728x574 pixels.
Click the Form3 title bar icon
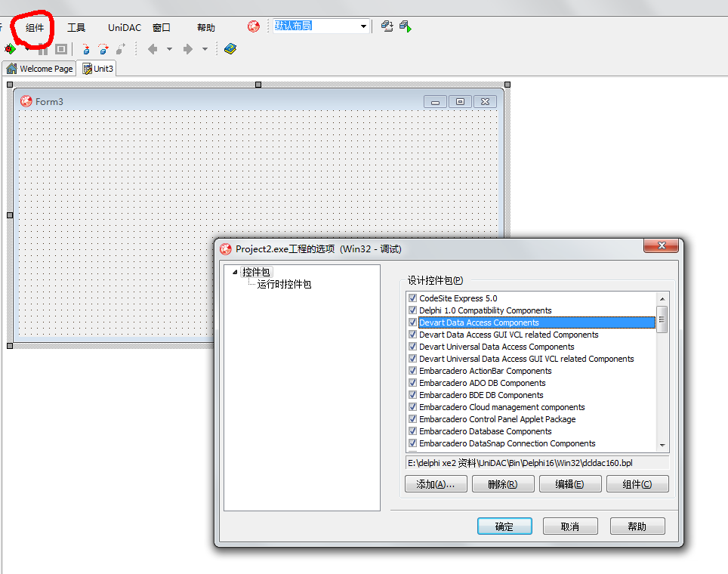[x=26, y=101]
